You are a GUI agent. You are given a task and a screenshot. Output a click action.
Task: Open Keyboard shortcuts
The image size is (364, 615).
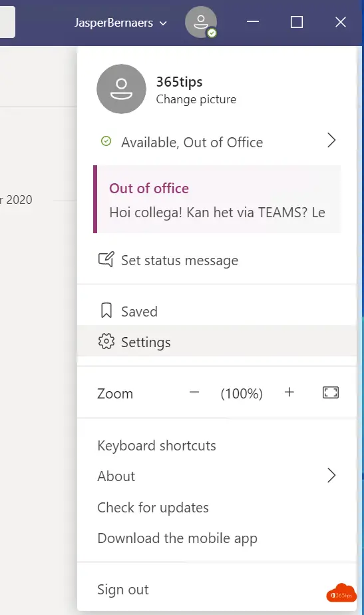coord(156,446)
